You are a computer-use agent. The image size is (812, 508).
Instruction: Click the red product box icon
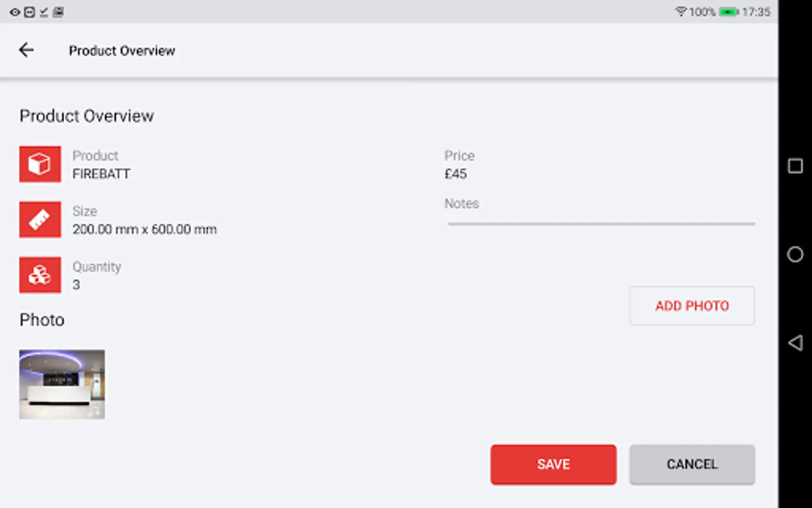tap(40, 164)
